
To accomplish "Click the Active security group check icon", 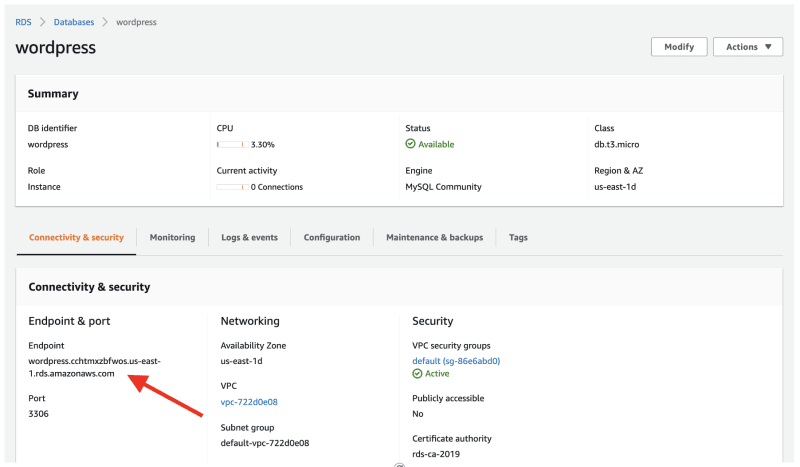I will (x=417, y=374).
